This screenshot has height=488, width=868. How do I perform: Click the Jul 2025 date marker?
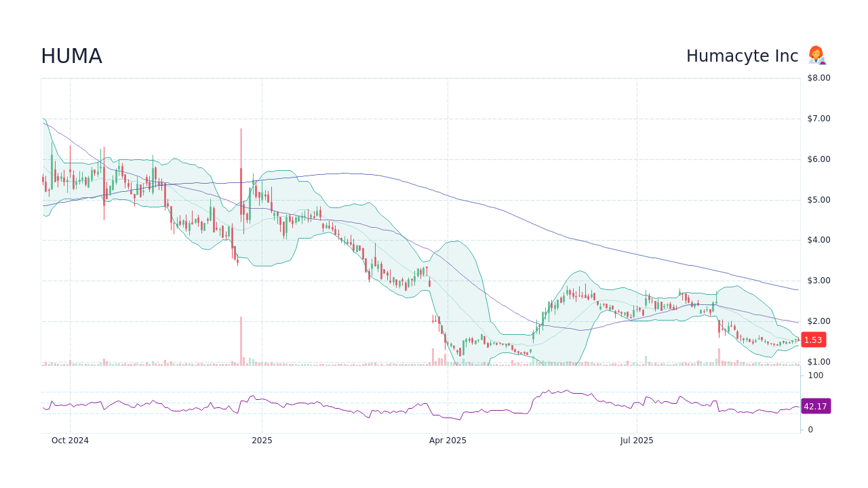pos(636,440)
